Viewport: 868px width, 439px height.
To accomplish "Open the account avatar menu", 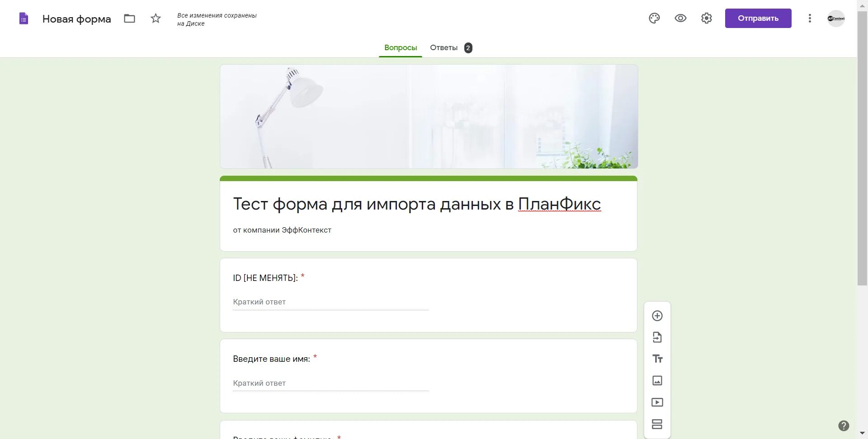I will click(x=836, y=19).
